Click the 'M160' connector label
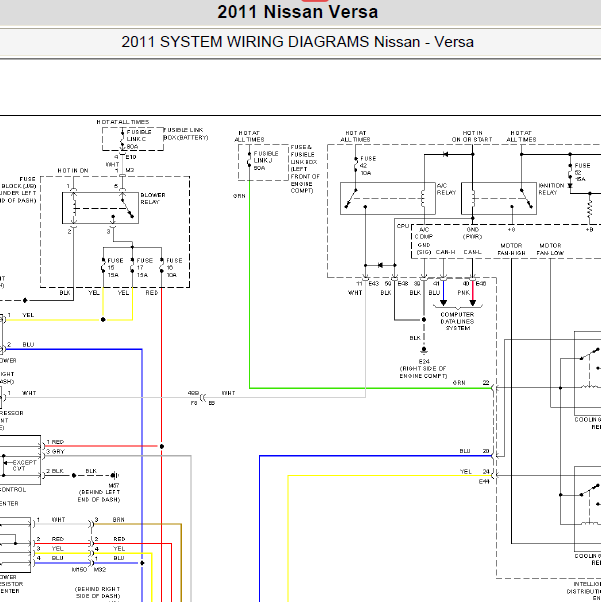This screenshot has height=602, width=601. click(79, 570)
